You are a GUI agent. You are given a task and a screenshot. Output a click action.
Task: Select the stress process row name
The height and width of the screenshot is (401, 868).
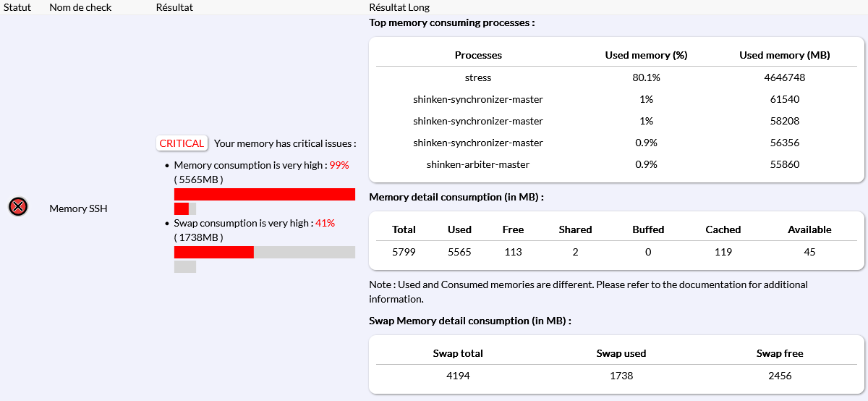tap(478, 77)
